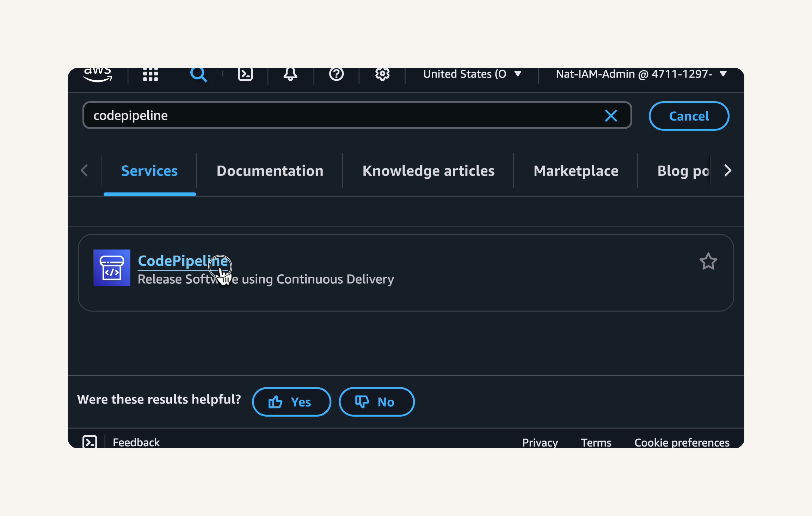Image resolution: width=812 pixels, height=516 pixels.
Task: Expand the United States region dropdown
Action: tap(472, 74)
